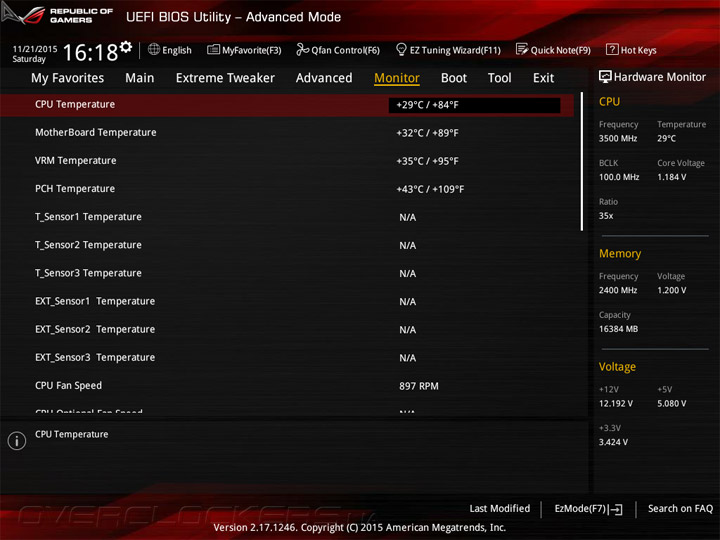Viewport: 720px width, 540px height.
Task: Click value +43°C / +109°F
Action: [x=430, y=189]
